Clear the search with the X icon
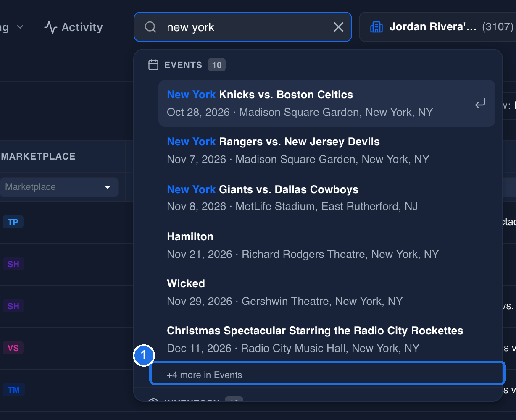 pos(338,27)
